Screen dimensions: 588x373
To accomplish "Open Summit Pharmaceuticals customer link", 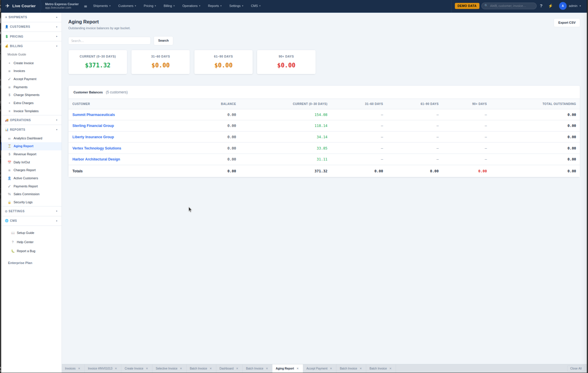I will point(94,115).
